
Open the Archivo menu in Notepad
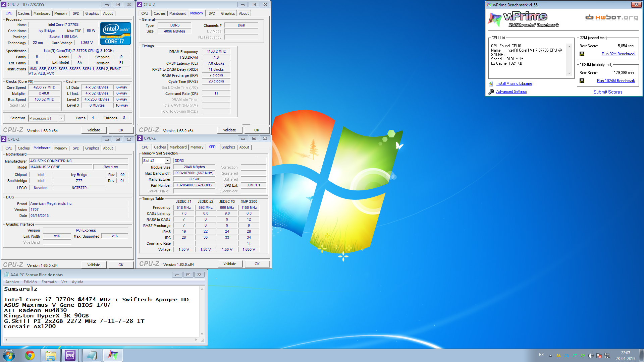point(12,282)
